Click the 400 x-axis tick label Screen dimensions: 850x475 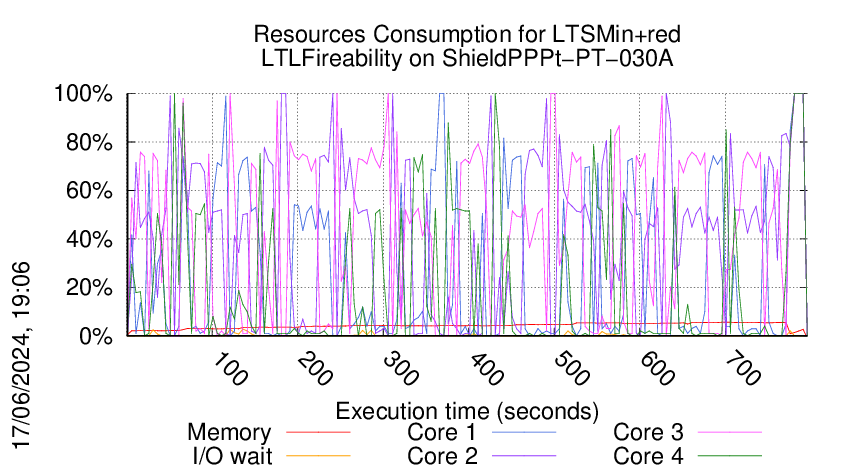pyautogui.click(x=486, y=369)
